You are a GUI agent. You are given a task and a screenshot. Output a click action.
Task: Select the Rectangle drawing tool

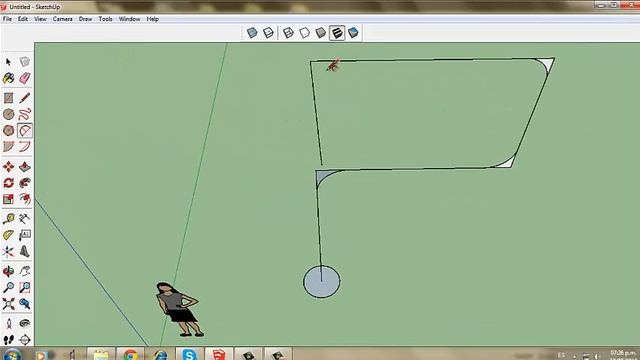pos(9,98)
